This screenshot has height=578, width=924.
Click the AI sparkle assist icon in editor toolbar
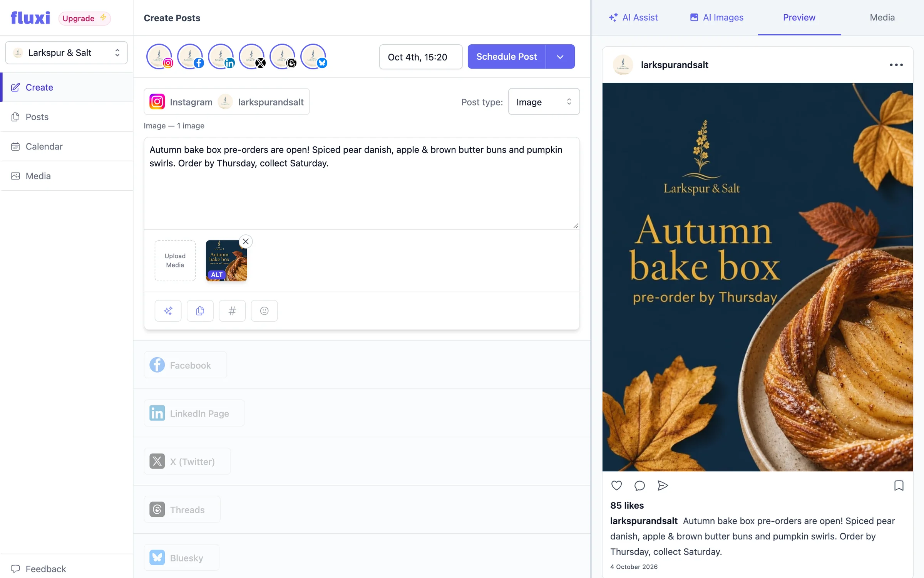click(x=168, y=311)
